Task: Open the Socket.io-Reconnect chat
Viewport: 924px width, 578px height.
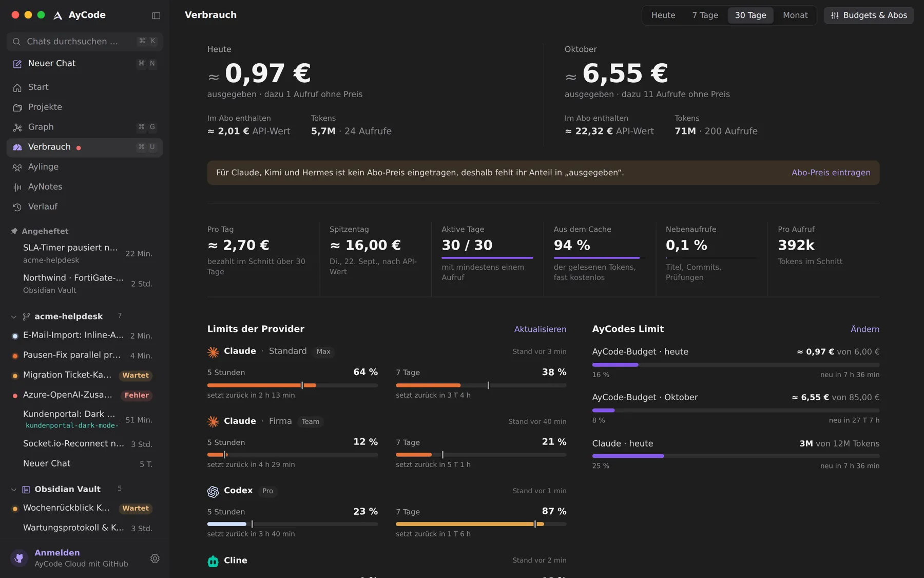Action: [x=85, y=444]
